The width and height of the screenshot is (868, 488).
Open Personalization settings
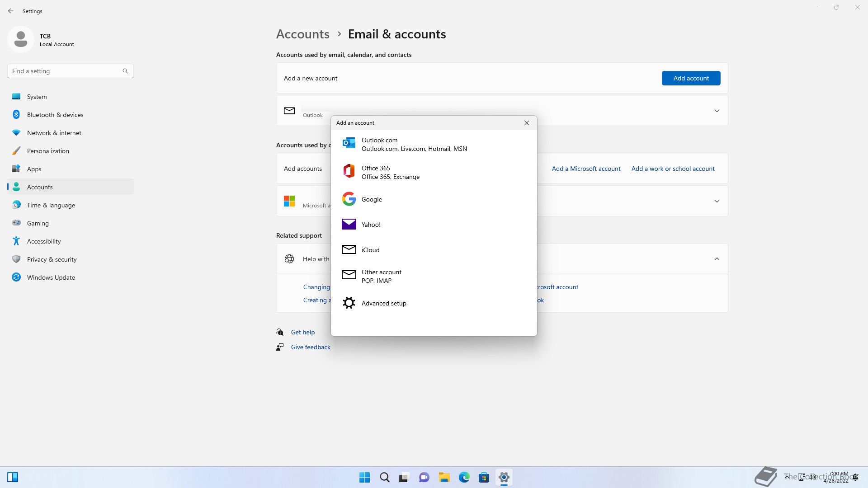pos(71,151)
